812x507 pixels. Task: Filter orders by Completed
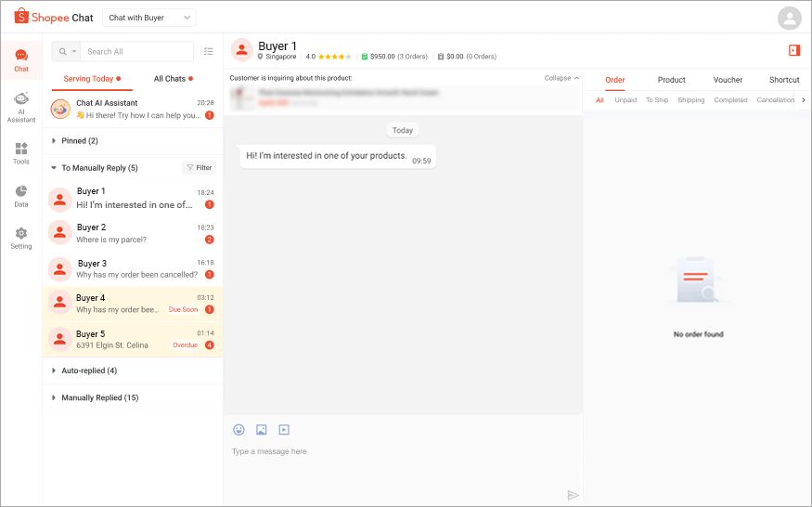pyautogui.click(x=730, y=100)
